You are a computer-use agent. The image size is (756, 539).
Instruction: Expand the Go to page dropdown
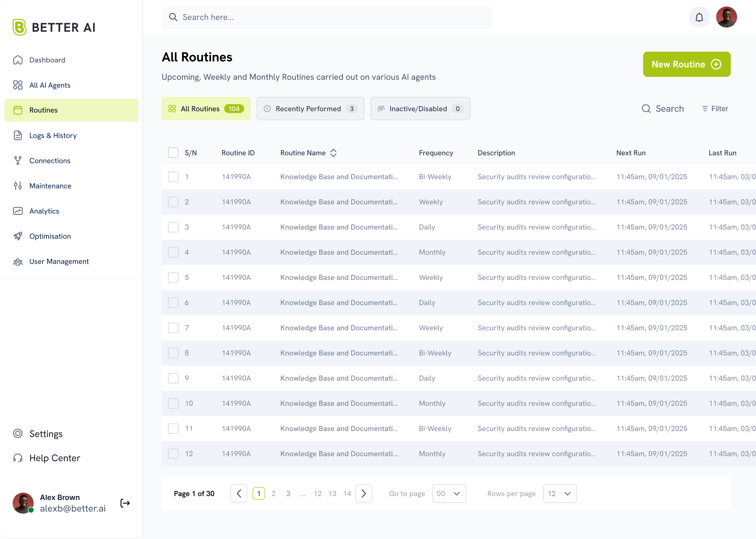tap(449, 494)
